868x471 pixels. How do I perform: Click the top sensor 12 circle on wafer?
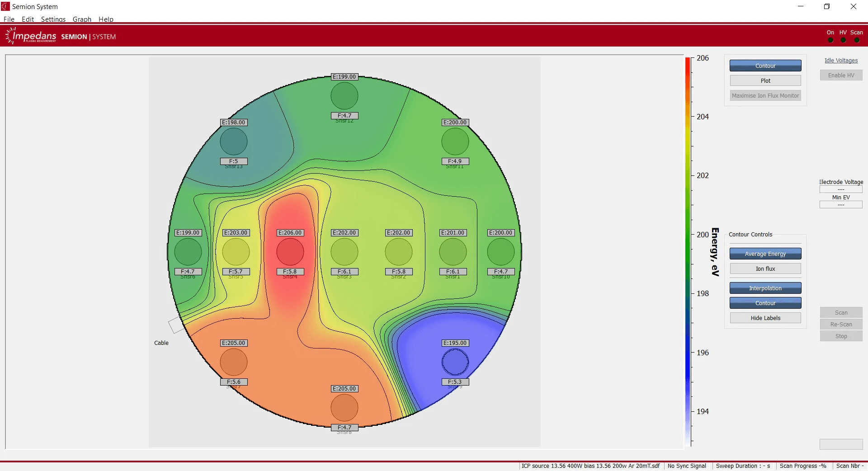[344, 96]
